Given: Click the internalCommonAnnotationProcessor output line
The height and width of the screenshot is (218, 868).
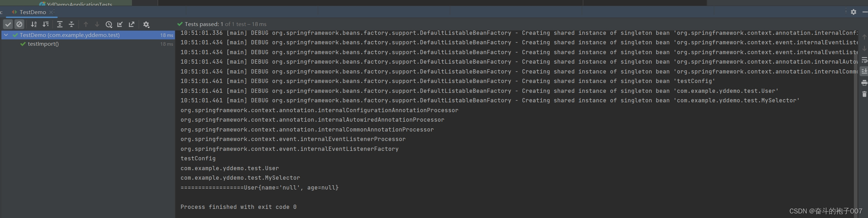Looking at the screenshot, I should 307,130.
